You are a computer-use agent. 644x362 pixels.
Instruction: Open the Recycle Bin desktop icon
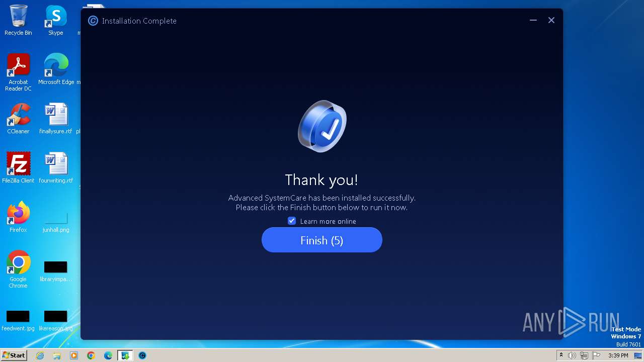click(x=18, y=20)
